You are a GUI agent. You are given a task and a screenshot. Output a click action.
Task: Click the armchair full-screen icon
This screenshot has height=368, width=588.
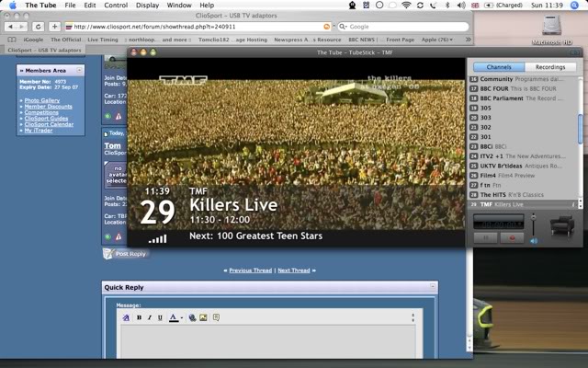click(x=562, y=224)
